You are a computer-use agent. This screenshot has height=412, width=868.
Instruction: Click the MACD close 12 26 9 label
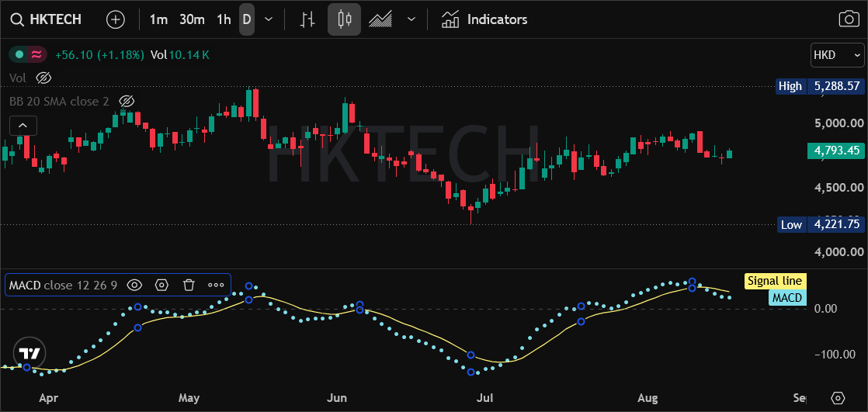[x=64, y=285]
